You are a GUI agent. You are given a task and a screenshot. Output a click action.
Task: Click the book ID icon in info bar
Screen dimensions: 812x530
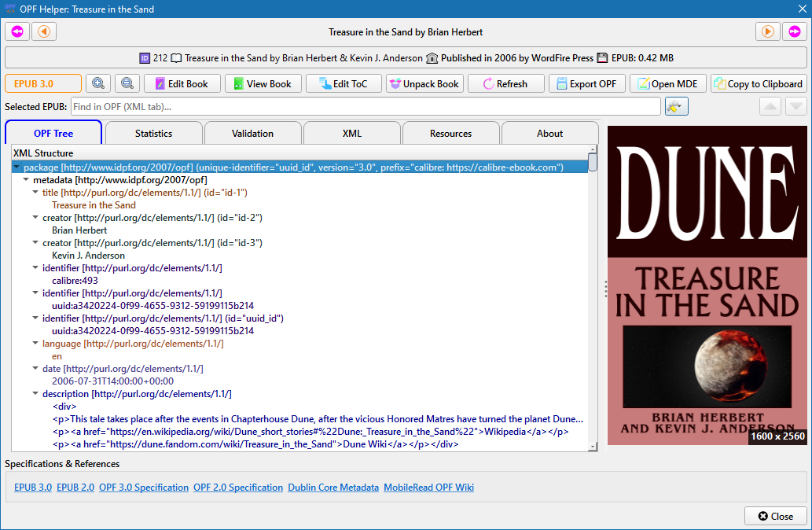coord(145,58)
